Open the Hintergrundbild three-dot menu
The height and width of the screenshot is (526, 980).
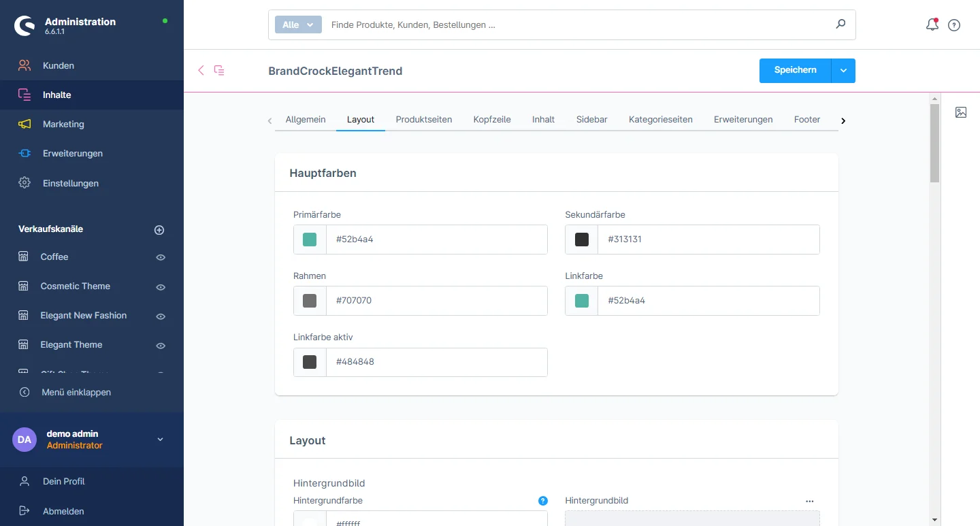(x=809, y=501)
